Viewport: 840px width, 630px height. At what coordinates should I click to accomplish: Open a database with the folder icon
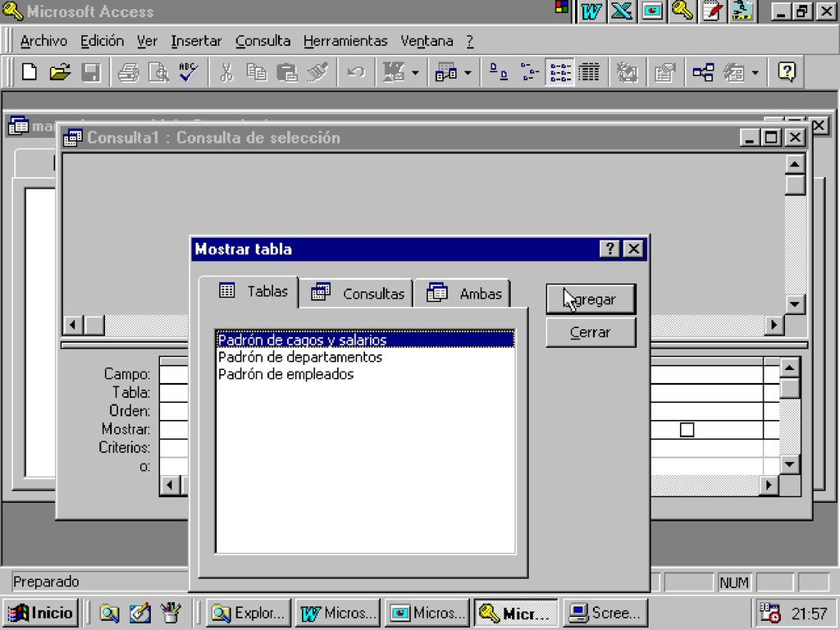60,72
